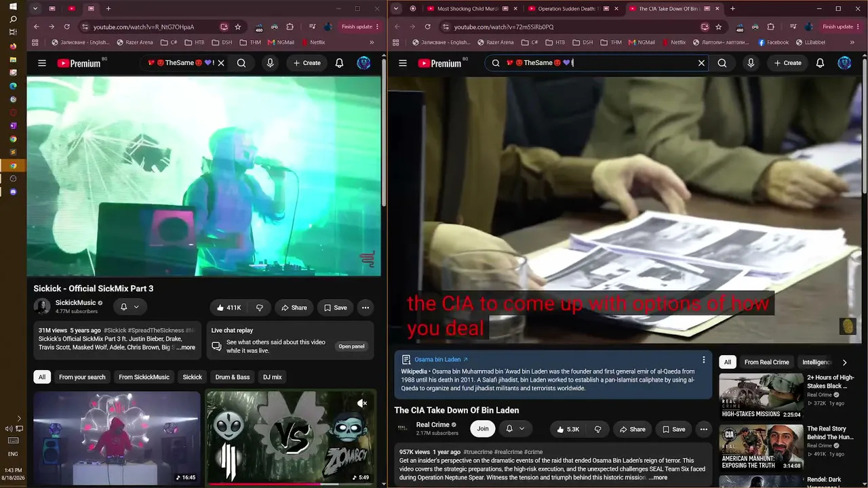
Task: Open Real Crime notification bell dropdown
Action: [515, 428]
